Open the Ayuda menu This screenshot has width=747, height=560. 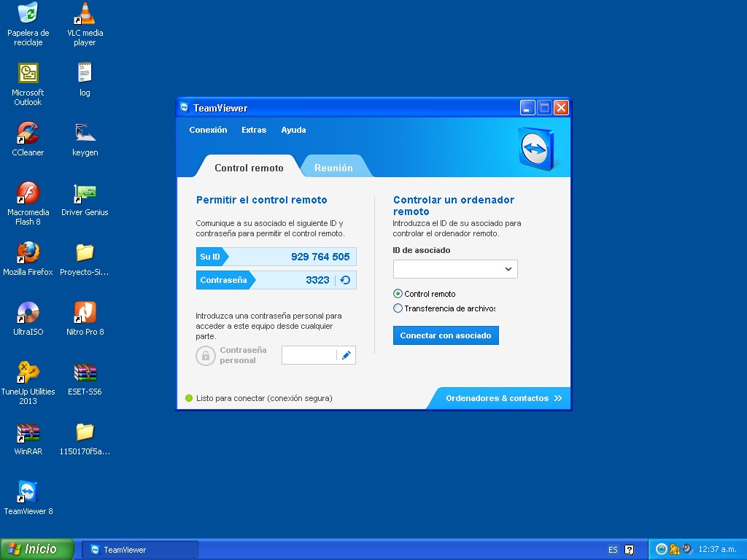(x=293, y=130)
